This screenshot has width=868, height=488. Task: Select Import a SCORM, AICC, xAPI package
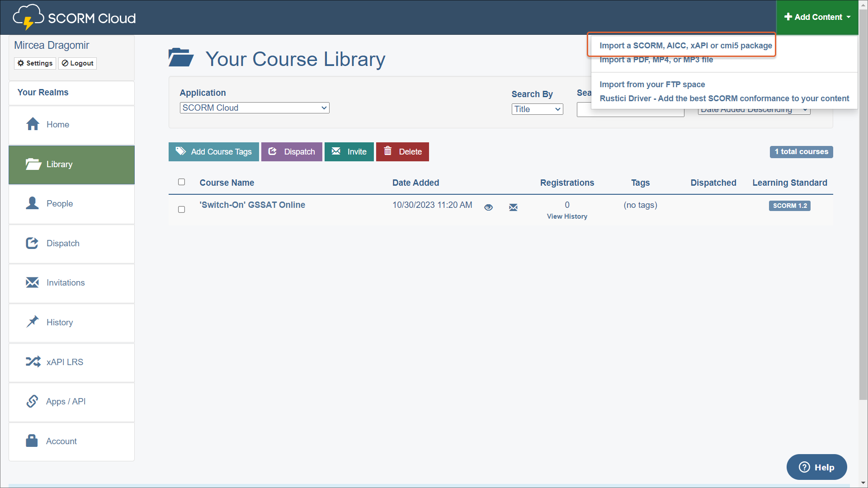pos(685,46)
